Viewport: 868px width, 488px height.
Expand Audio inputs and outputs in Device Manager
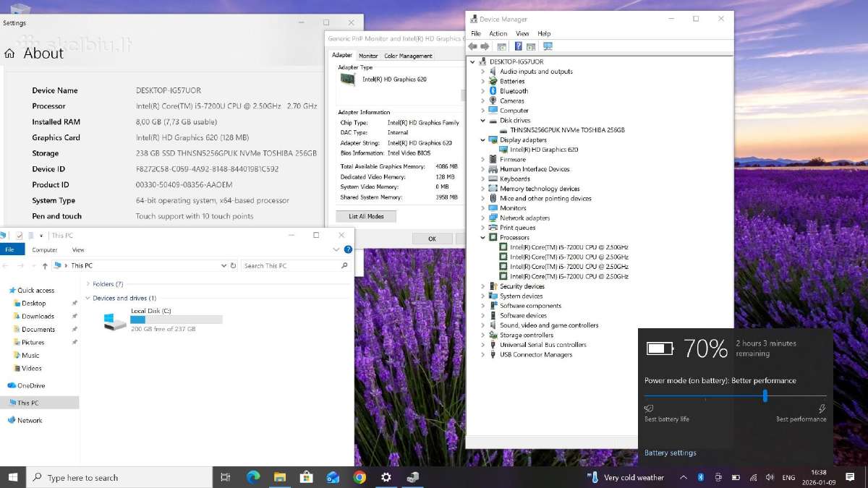(483, 72)
